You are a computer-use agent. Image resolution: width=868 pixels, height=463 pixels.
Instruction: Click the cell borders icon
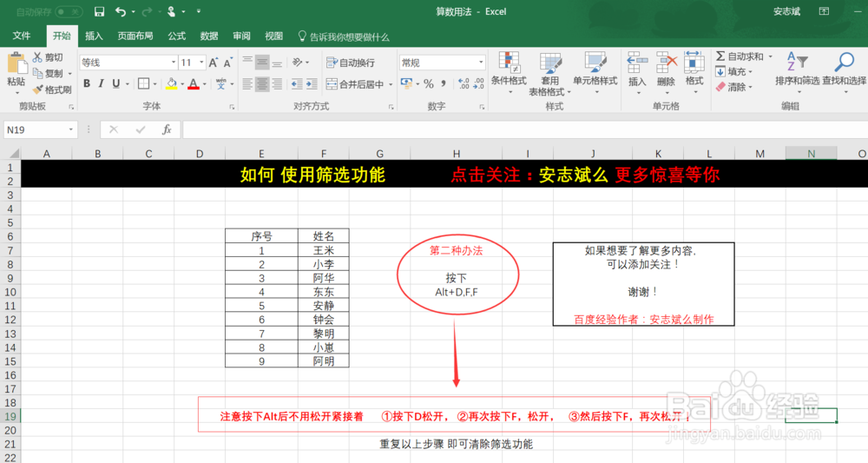[x=143, y=83]
